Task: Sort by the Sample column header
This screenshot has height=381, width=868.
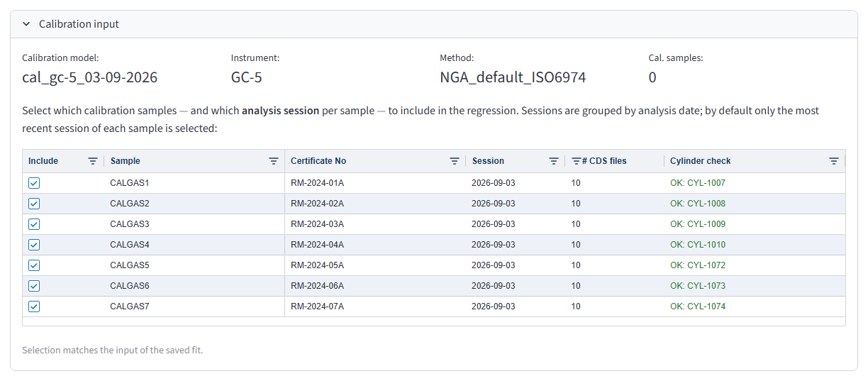Action: coord(126,161)
